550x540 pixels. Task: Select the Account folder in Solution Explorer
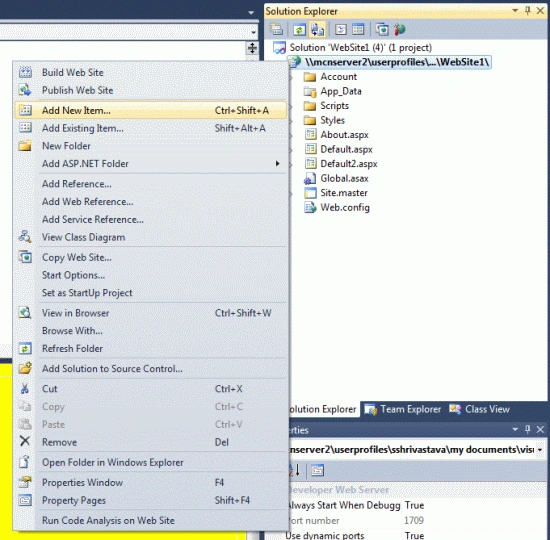[330, 76]
